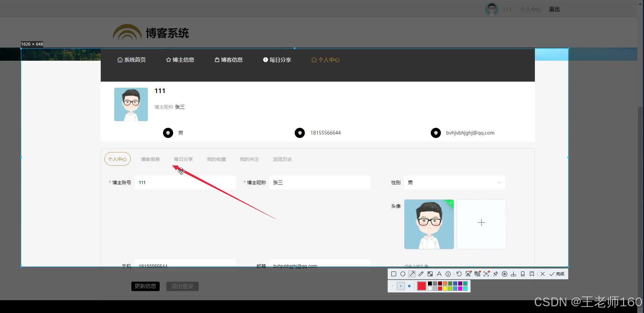Pick the white color swatch
Image resolution: width=644 pixels, height=313 pixels.
tap(430, 289)
